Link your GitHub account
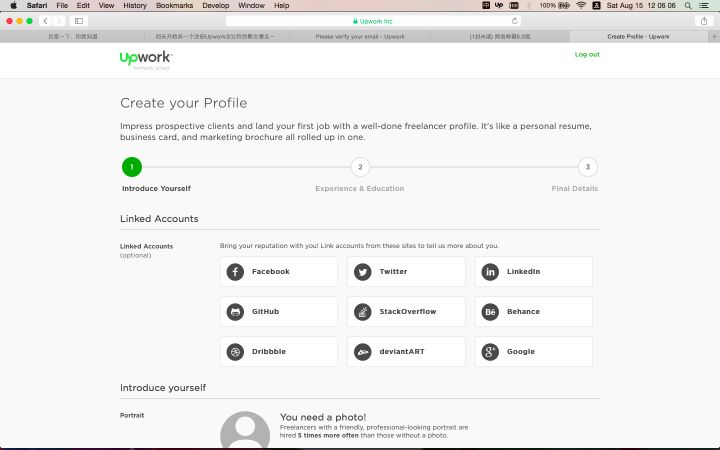This screenshot has height=450, width=720. 279,312
